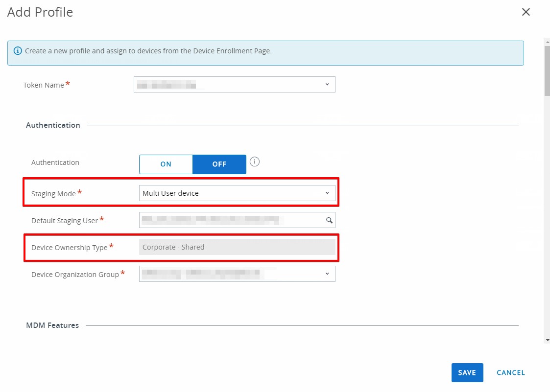Turn Authentication ON
Viewport: 550px width, 392px height.
click(166, 164)
